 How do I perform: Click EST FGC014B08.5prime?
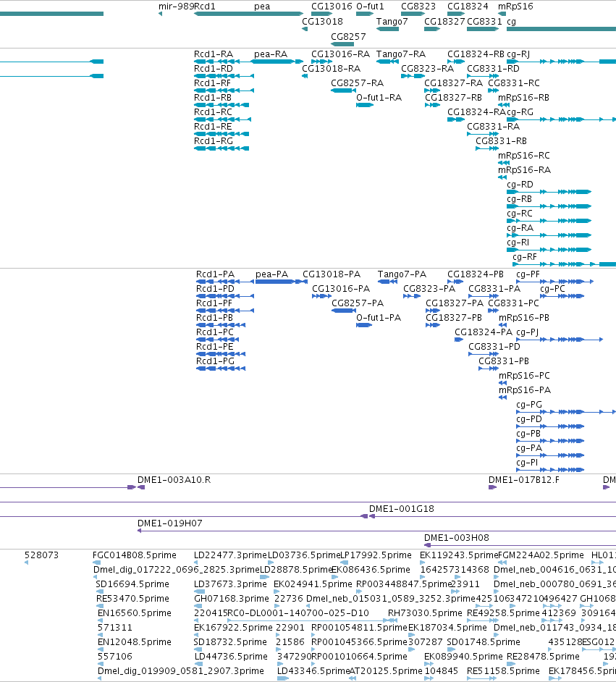[x=135, y=555]
